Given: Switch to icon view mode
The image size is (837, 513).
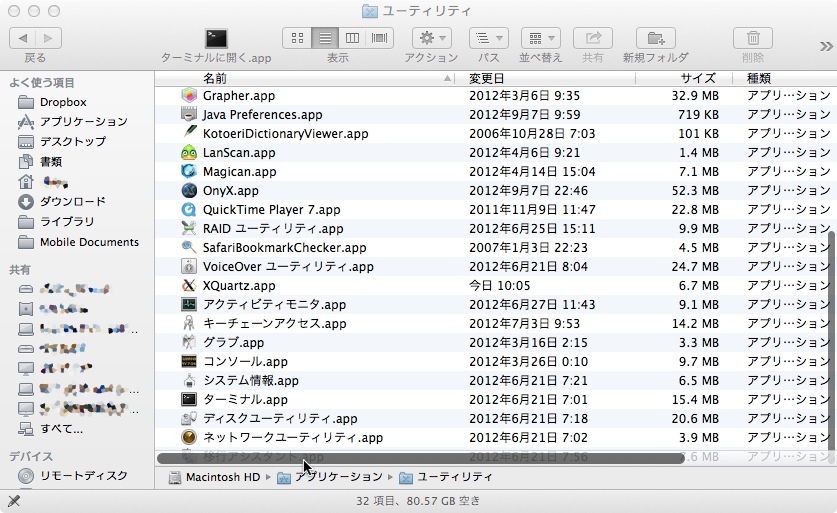Looking at the screenshot, I should (x=297, y=38).
